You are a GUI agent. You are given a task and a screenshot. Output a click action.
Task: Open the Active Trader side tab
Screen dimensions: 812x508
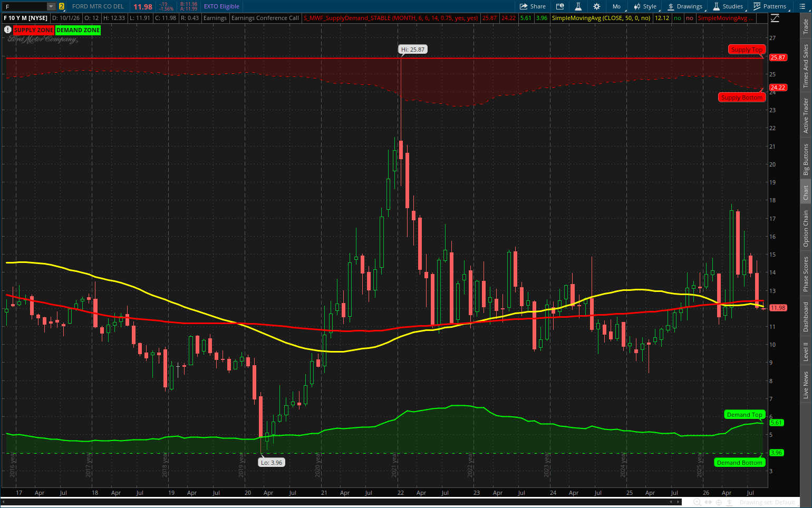click(x=806, y=116)
